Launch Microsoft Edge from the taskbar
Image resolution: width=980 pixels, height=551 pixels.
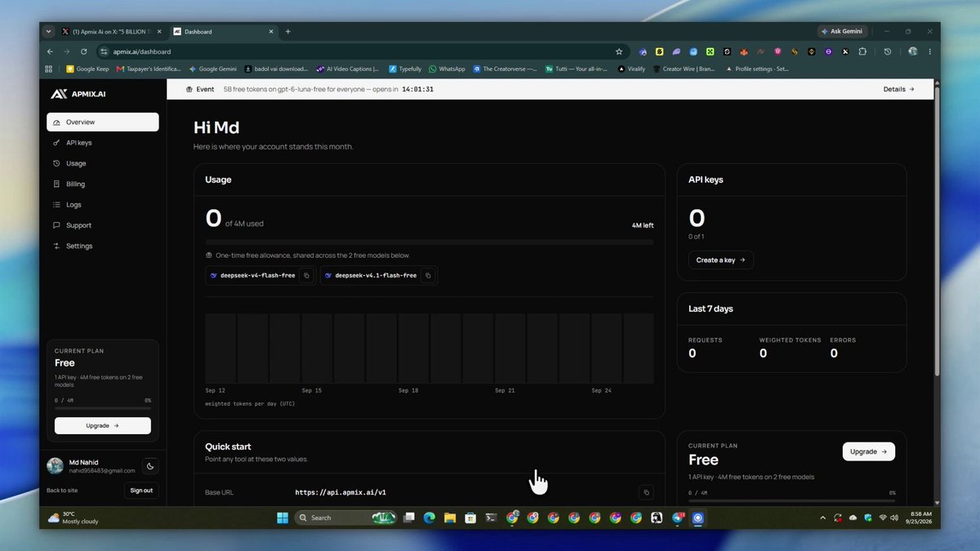click(x=429, y=518)
